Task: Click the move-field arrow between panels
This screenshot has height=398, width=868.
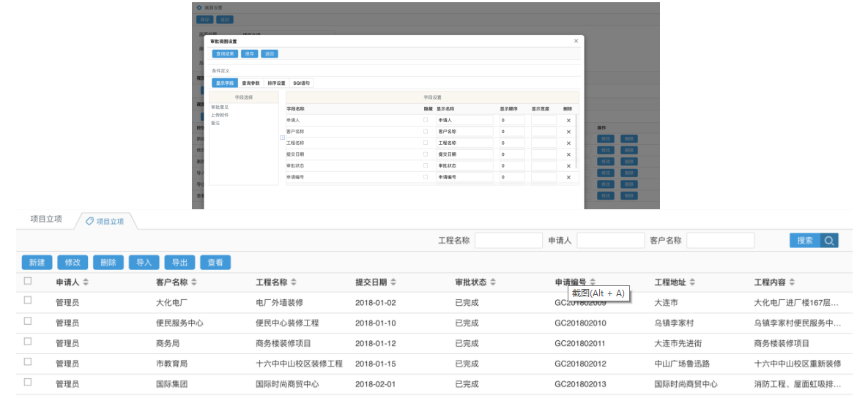Action: click(283, 138)
